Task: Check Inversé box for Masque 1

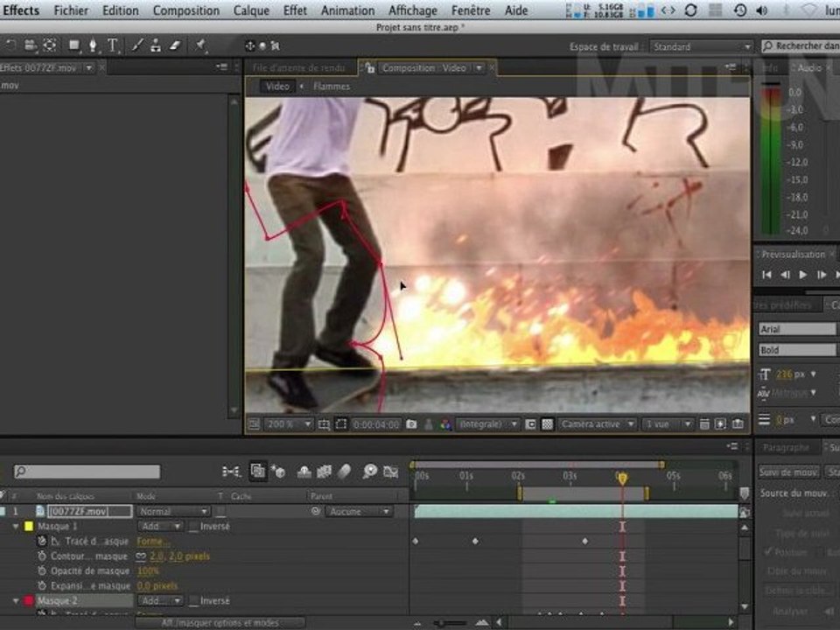Action: tap(194, 527)
